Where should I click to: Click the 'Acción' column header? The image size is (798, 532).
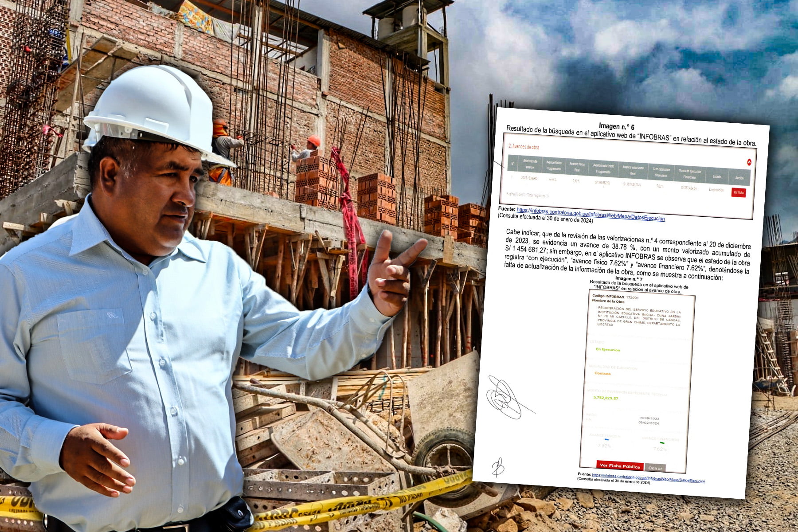(x=739, y=178)
